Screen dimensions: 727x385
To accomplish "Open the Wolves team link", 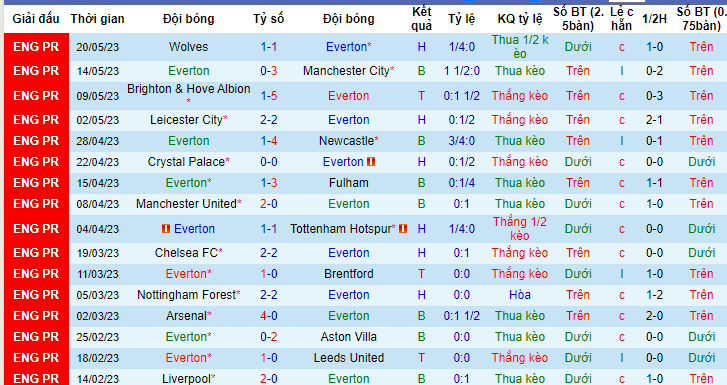I will [188, 47].
